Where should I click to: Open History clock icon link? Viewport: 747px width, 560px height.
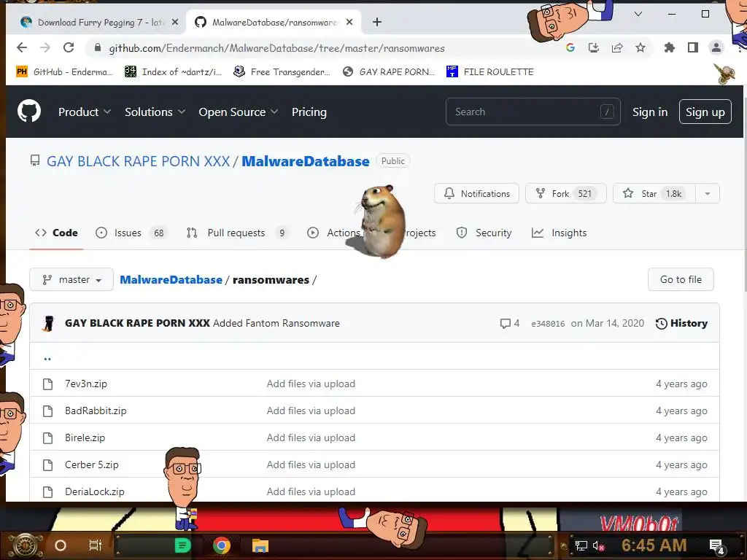coord(681,323)
